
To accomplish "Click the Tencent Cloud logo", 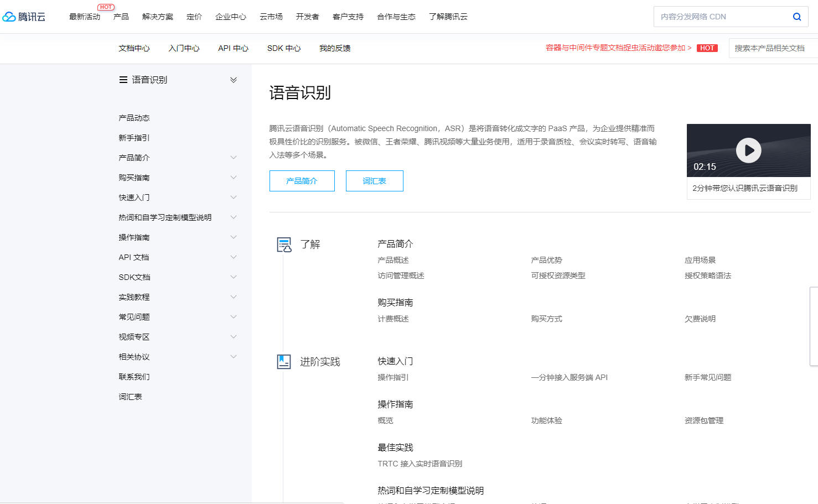I will click(24, 17).
